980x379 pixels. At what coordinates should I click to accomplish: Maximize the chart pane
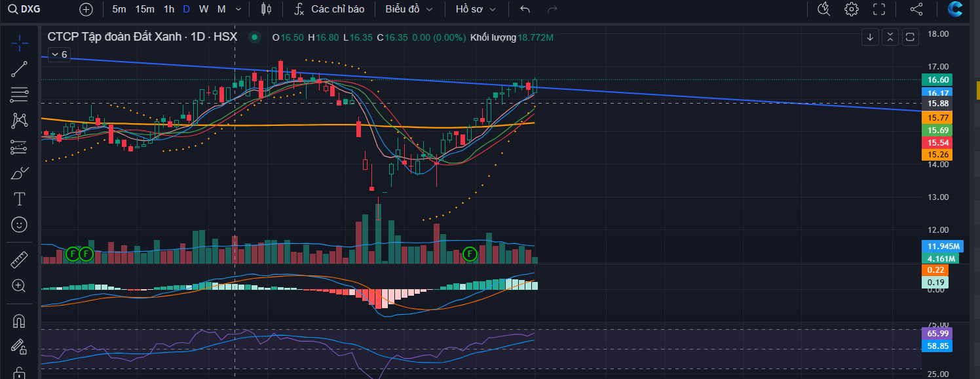[x=910, y=37]
